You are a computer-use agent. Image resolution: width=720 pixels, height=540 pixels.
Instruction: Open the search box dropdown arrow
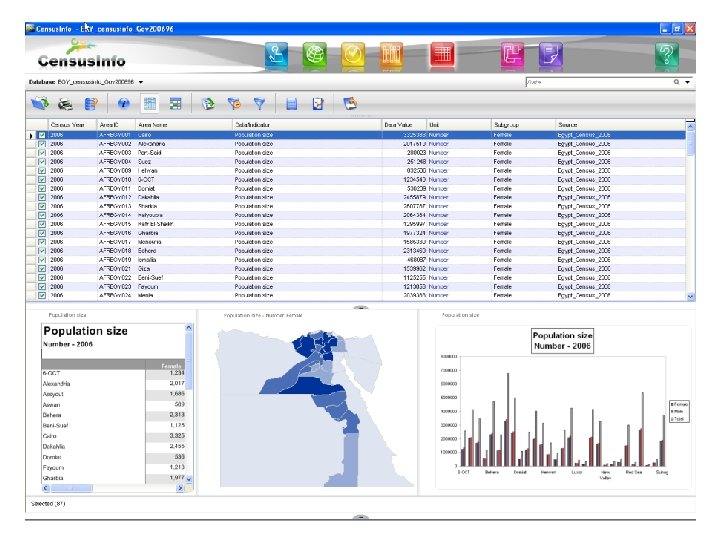(687, 82)
